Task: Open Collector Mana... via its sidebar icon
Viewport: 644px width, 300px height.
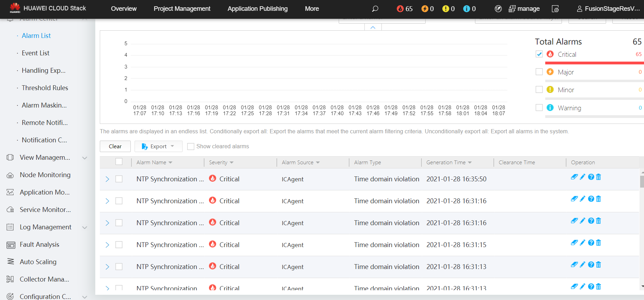Action: click(10, 279)
